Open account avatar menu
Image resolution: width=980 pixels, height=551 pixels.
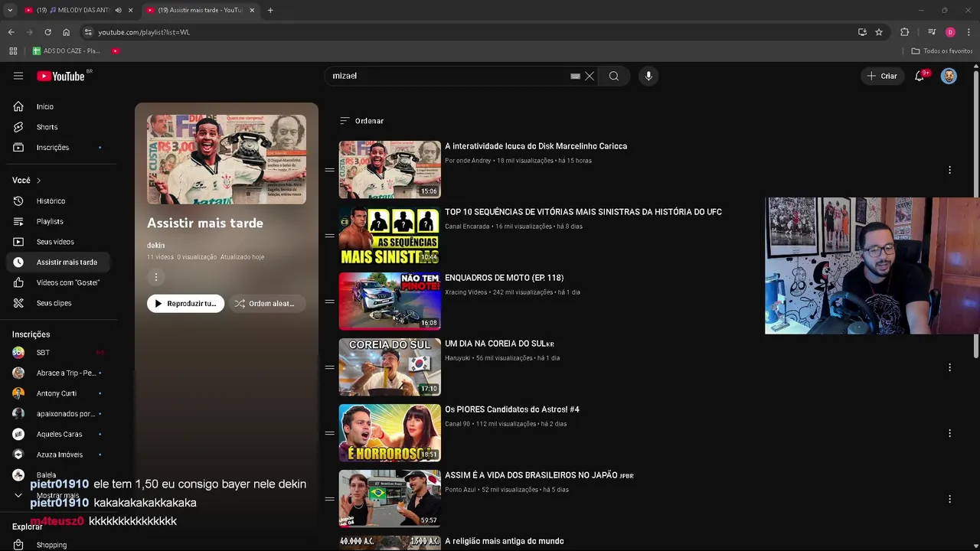click(x=949, y=76)
